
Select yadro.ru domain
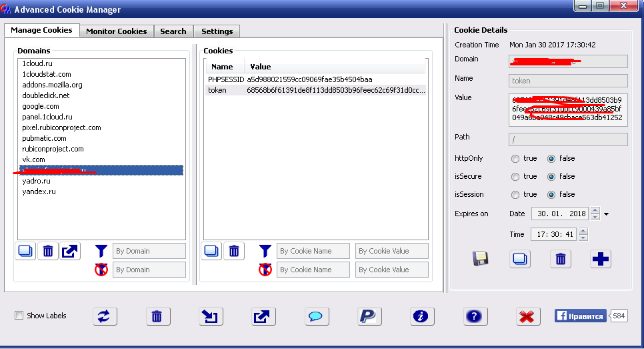pyautogui.click(x=101, y=181)
